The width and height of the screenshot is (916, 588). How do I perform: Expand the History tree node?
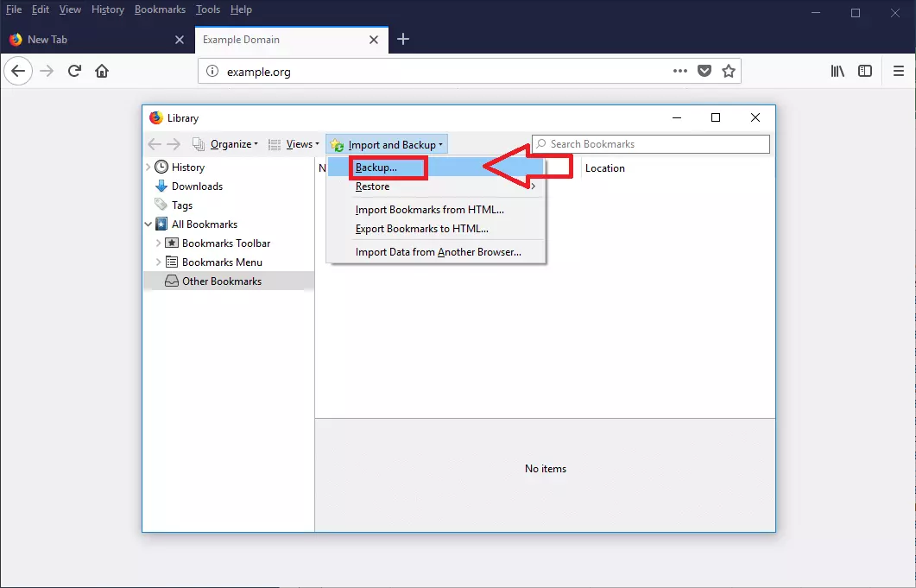tap(148, 168)
